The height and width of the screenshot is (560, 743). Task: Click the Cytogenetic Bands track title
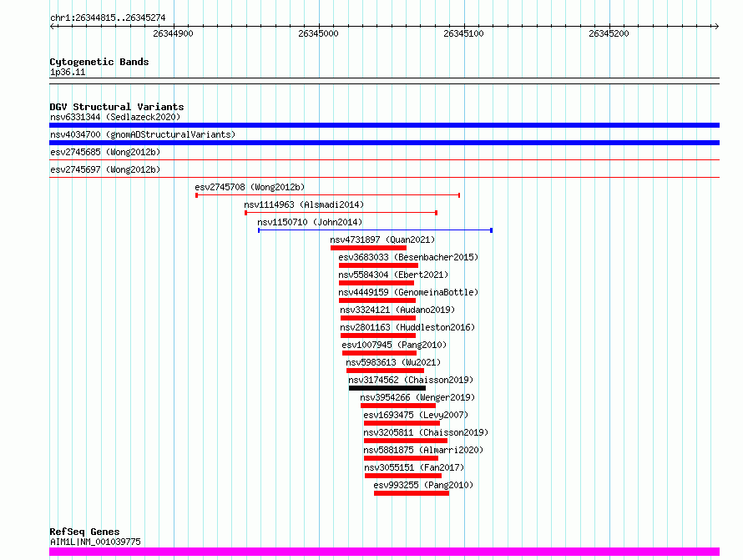[x=99, y=62]
